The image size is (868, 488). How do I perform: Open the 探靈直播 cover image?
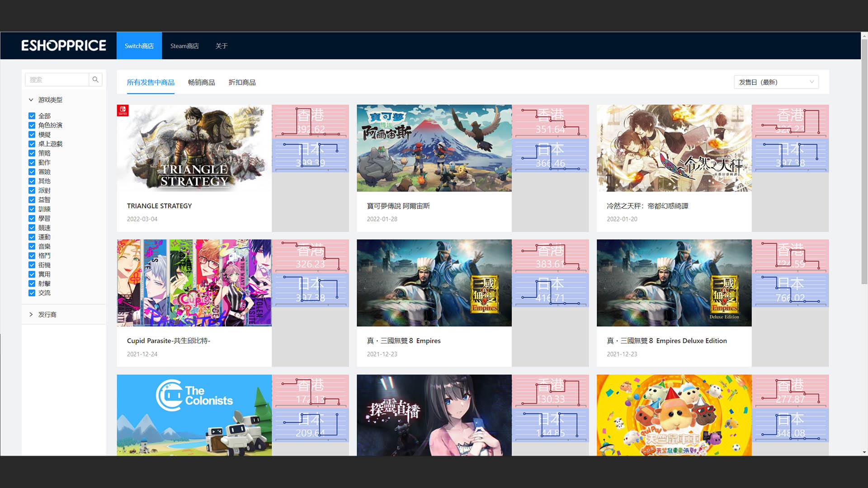(434, 415)
